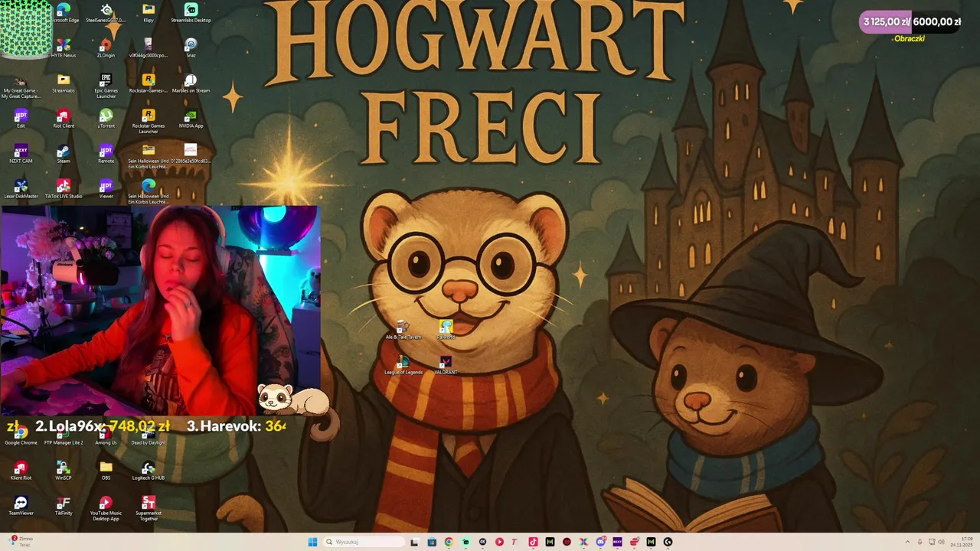Open Chrome from the taskbar
The image size is (980, 551).
click(x=449, y=542)
